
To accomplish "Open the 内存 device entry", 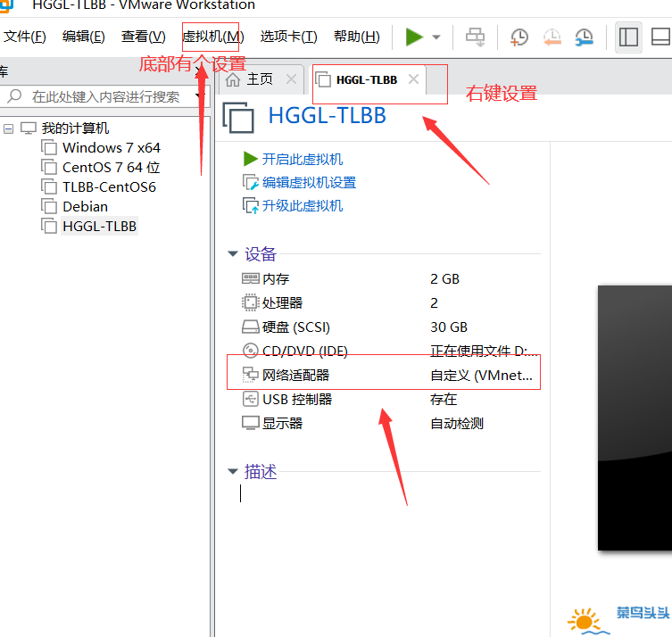I will pyautogui.click(x=276, y=279).
